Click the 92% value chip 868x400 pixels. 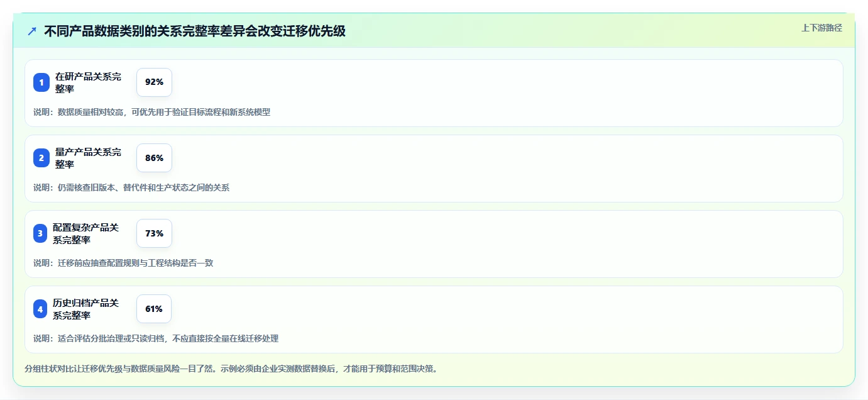(154, 82)
